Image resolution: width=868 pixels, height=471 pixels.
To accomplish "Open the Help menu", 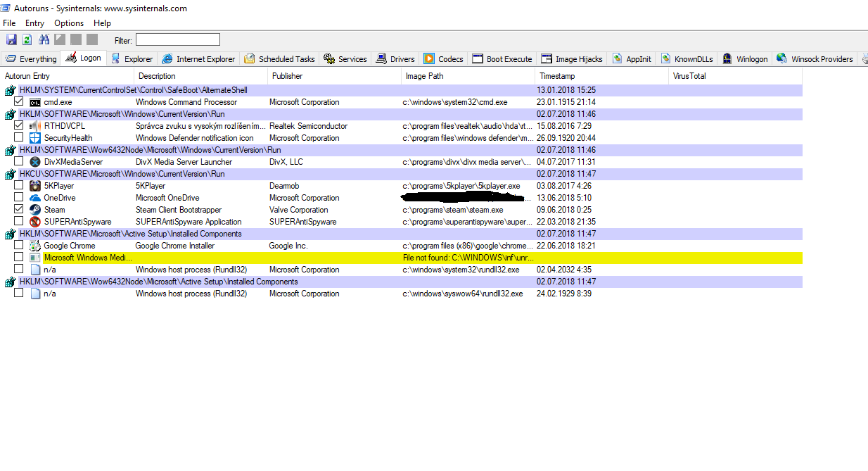I will click(103, 23).
